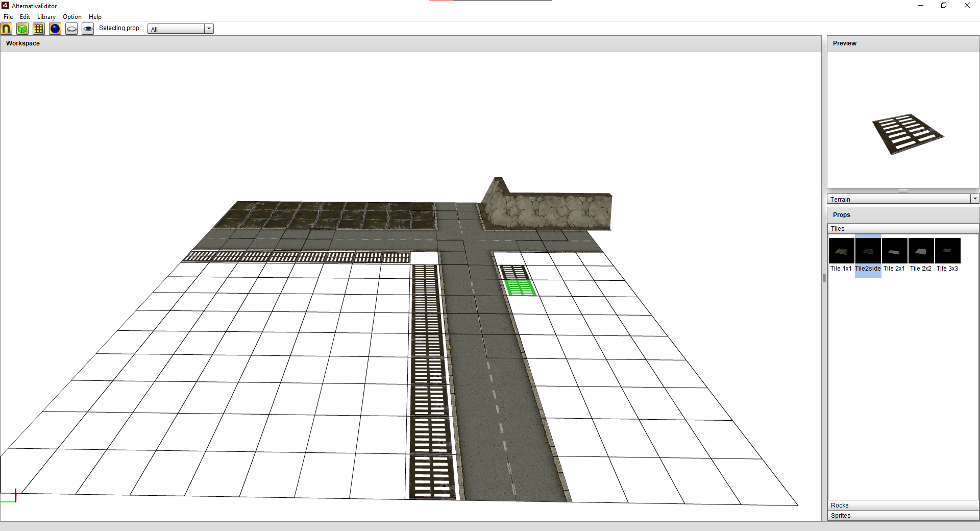Toggle the magnet snap tool
This screenshot has height=531, width=980.
coord(7,29)
